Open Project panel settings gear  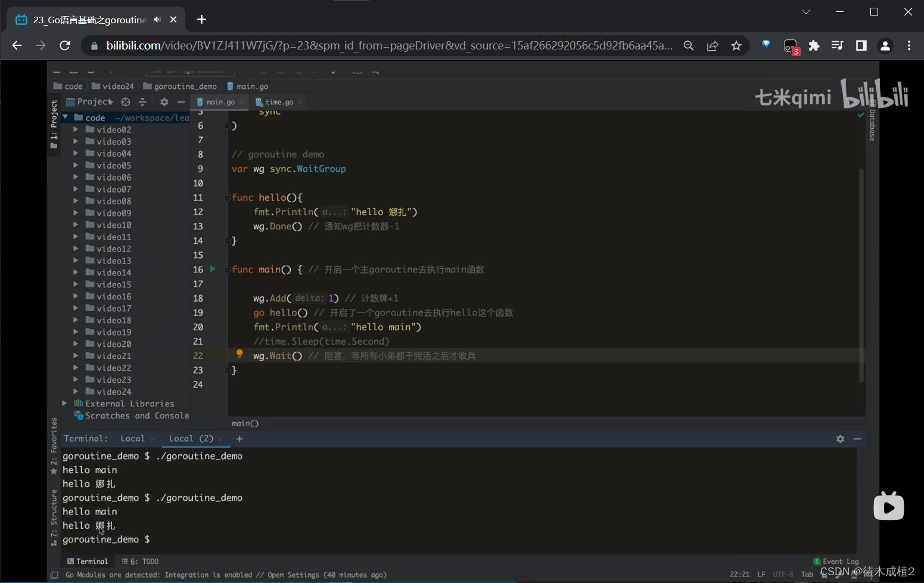point(164,102)
